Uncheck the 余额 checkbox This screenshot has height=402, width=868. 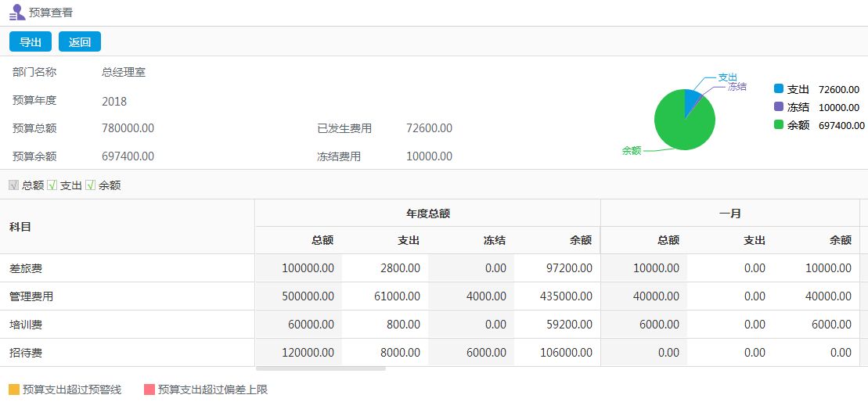[x=91, y=185]
